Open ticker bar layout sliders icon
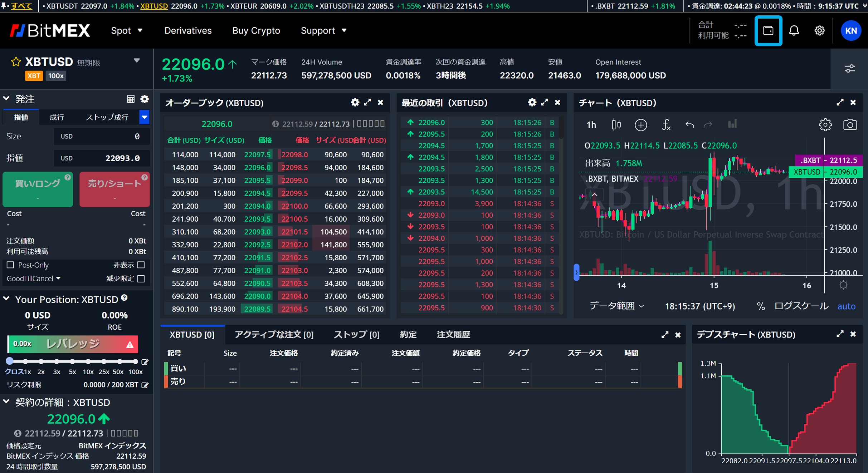 [x=850, y=69]
